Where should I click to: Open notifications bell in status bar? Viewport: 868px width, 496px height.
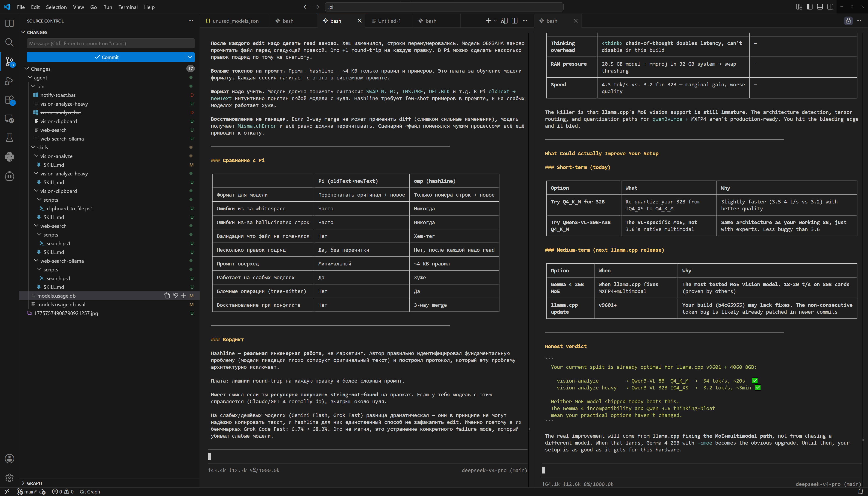coord(860,492)
